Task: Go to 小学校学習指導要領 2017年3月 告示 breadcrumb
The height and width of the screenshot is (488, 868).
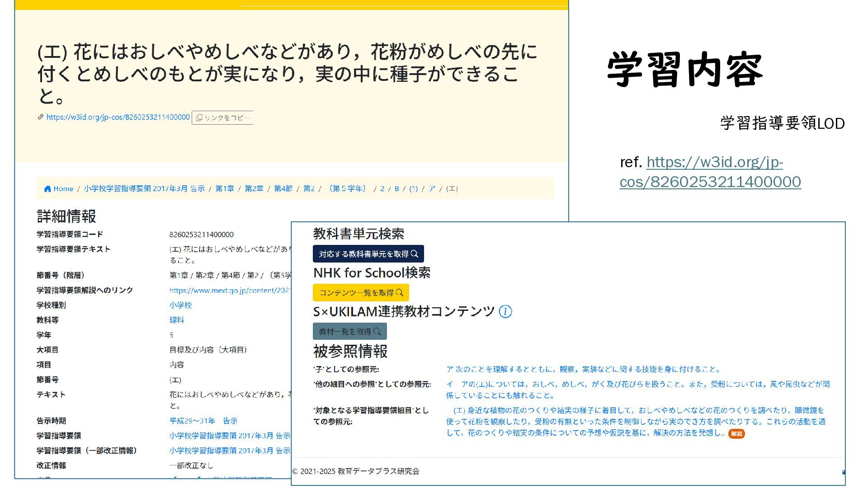Action: point(144,189)
